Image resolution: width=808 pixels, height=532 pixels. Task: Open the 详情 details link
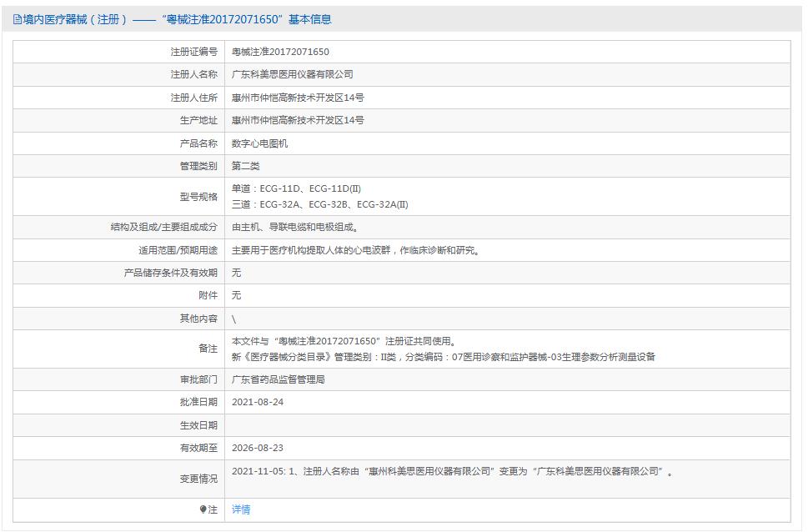click(239, 509)
